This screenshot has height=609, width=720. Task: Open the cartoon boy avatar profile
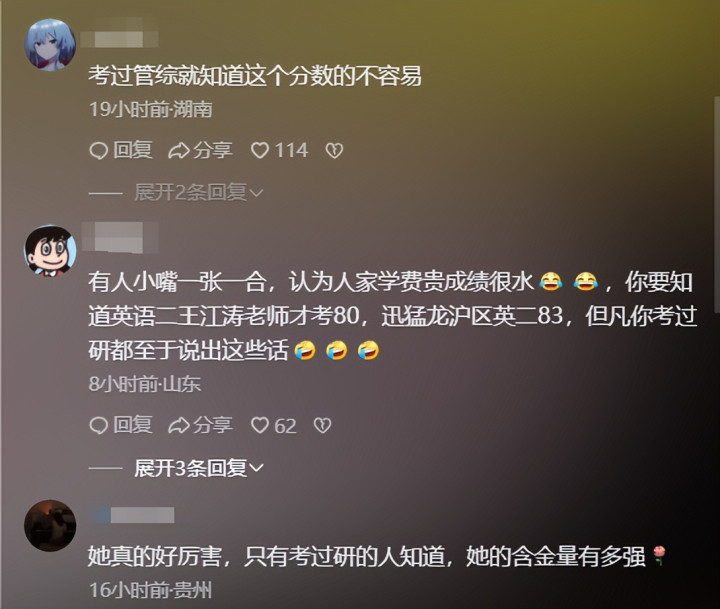(50, 250)
